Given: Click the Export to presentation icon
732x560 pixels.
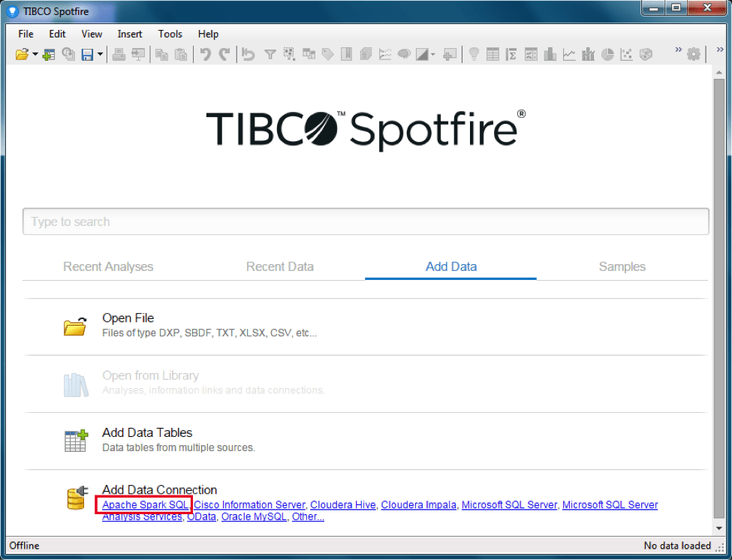Looking at the screenshot, I should point(138,55).
